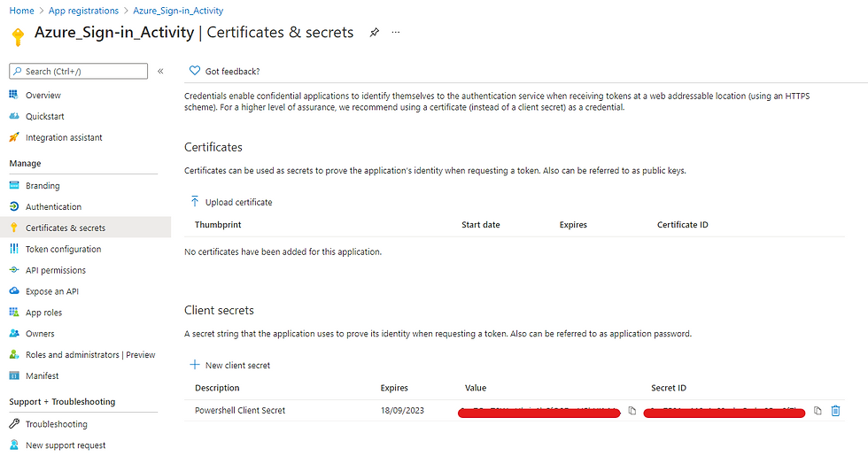Delete the Powershell Client Secret
Screen dimensions: 868x464
(835, 410)
